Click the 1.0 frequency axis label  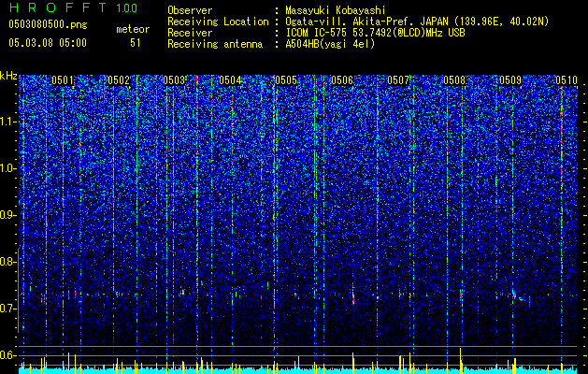tap(8, 169)
